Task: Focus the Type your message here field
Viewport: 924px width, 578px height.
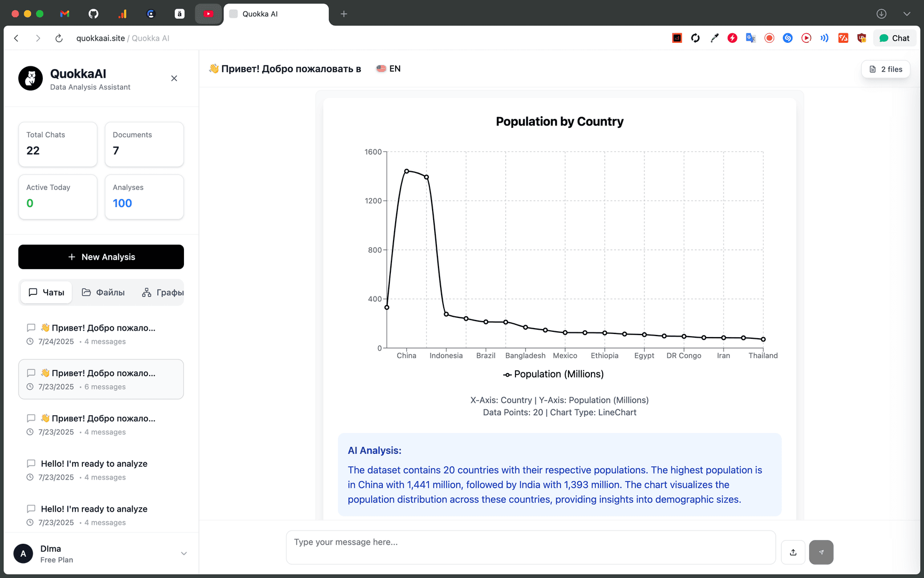Action: coord(530,547)
